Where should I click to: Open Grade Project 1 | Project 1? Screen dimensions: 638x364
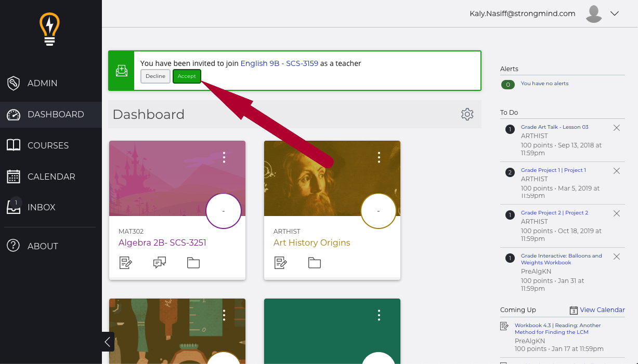tap(553, 170)
